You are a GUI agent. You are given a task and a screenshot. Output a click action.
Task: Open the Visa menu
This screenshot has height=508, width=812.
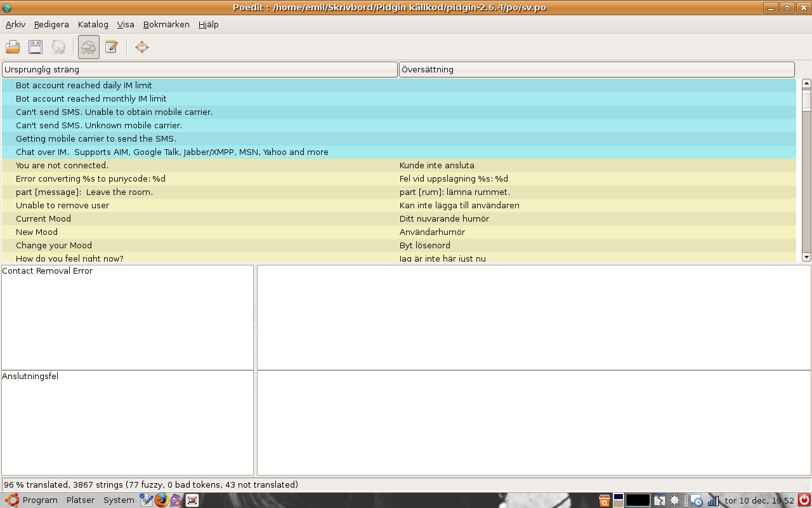click(x=126, y=24)
